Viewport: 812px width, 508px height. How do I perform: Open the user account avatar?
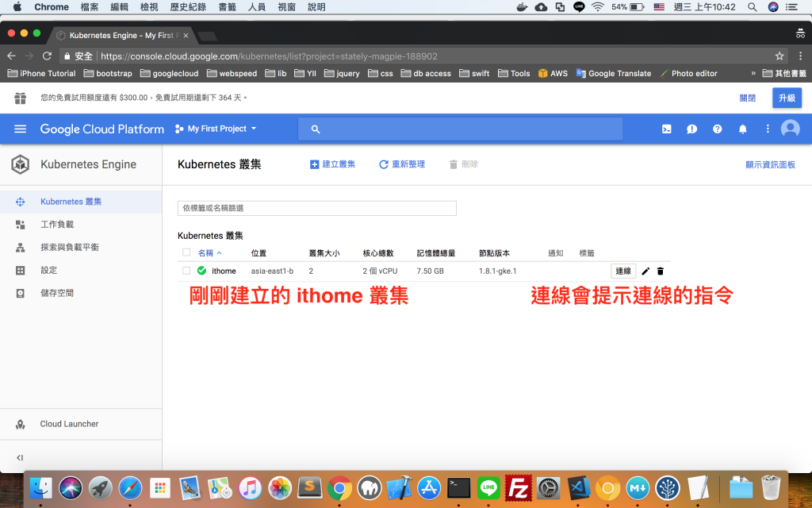pos(791,129)
